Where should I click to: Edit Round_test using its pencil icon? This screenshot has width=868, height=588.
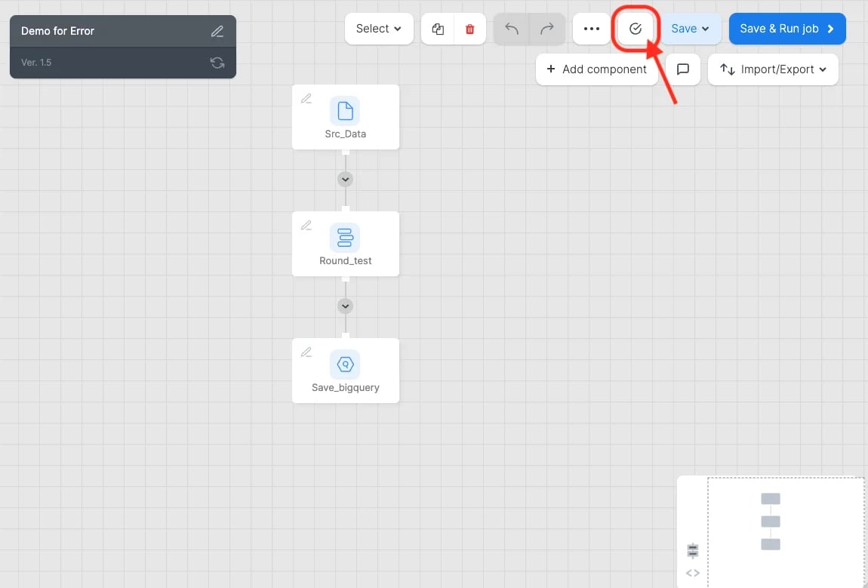pyautogui.click(x=306, y=226)
